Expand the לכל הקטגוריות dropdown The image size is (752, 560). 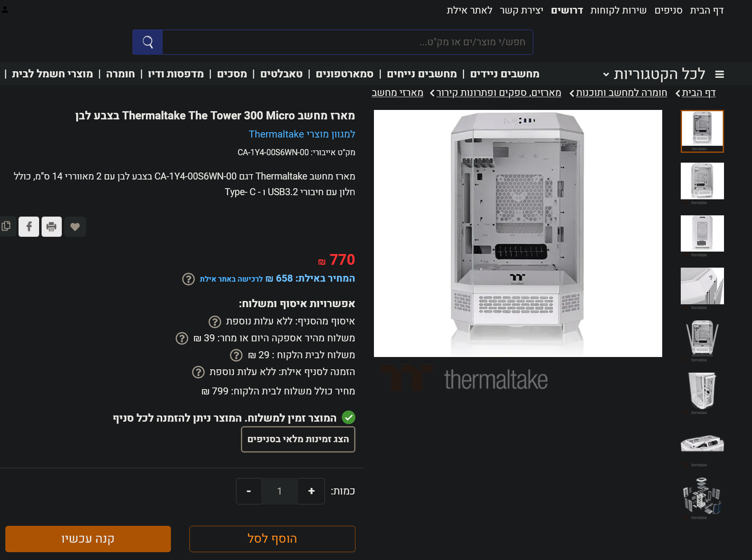pyautogui.click(x=654, y=74)
